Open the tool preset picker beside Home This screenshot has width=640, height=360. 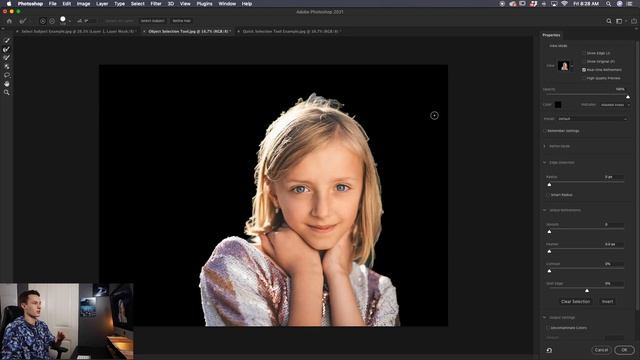point(24,21)
